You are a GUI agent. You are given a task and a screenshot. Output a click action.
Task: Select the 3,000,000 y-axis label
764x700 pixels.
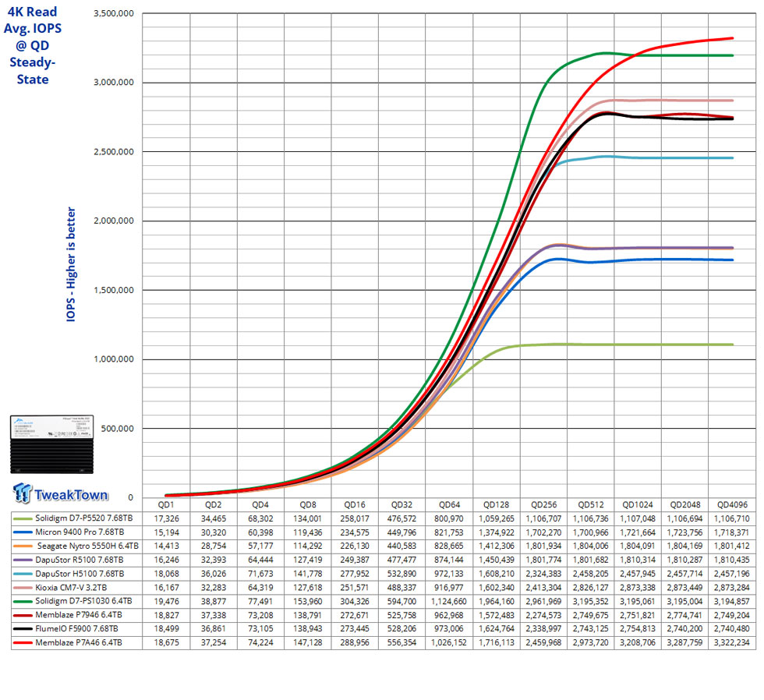click(x=114, y=83)
